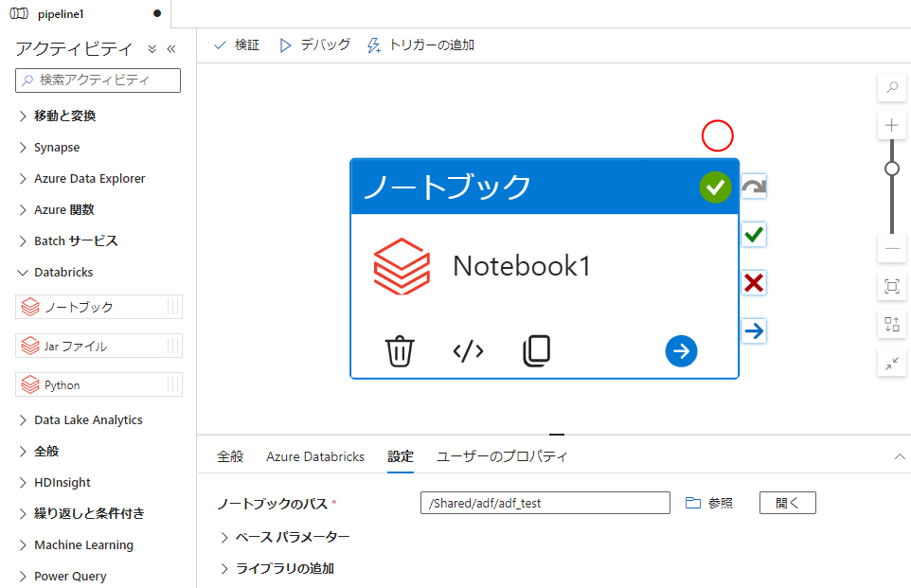Viewport: 911px width, 588px height.
Task: Click the 開く button for notebook
Action: click(x=787, y=503)
